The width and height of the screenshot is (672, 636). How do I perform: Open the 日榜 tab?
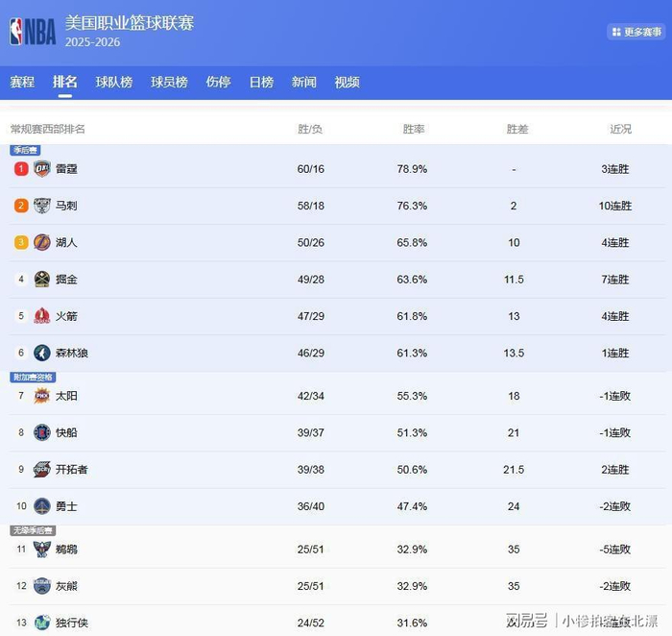[x=261, y=82]
